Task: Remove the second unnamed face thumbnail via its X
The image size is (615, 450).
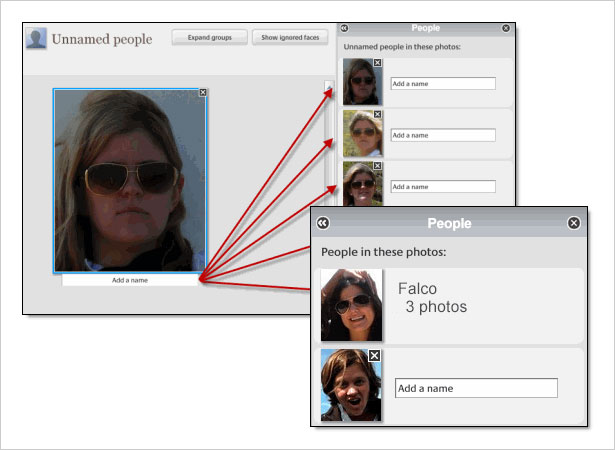Action: tap(377, 114)
